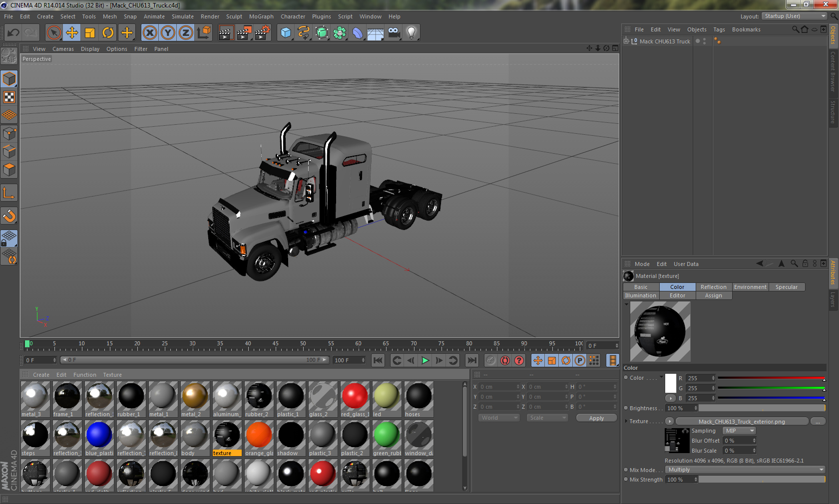Expand the Texture section triangle
The width and height of the screenshot is (839, 504).
coord(626,421)
